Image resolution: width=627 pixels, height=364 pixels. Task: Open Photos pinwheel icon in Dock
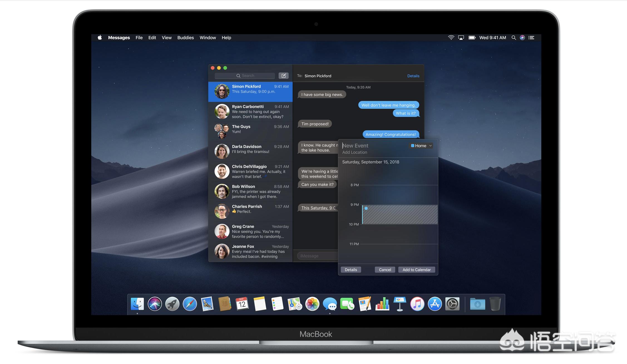coord(312,304)
